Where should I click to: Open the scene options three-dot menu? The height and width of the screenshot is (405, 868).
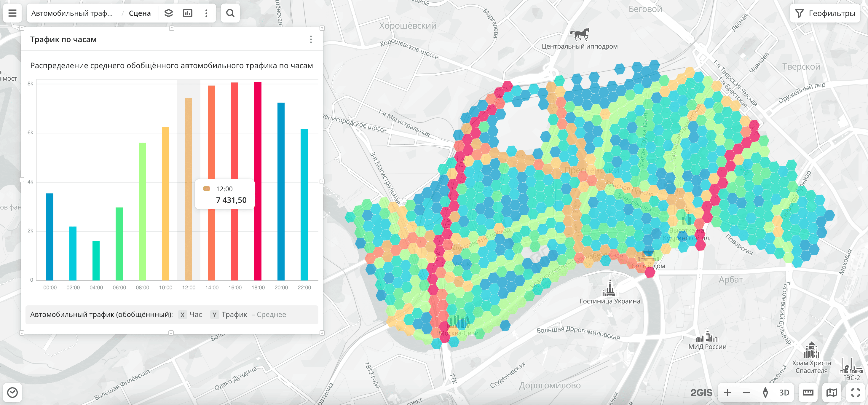206,13
